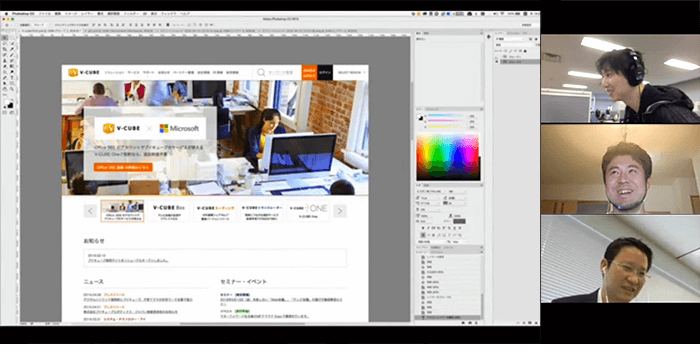Select the Dodge tool
700x363 pixels.
click(12, 71)
